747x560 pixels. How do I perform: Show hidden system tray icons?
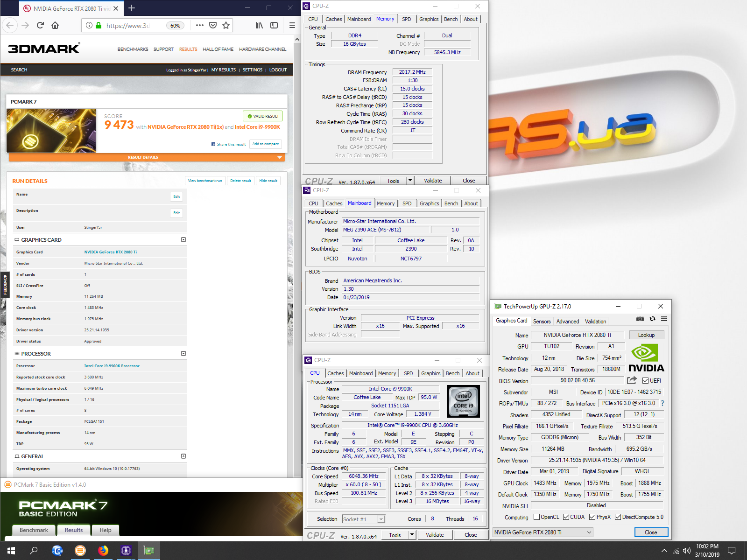pos(664,551)
